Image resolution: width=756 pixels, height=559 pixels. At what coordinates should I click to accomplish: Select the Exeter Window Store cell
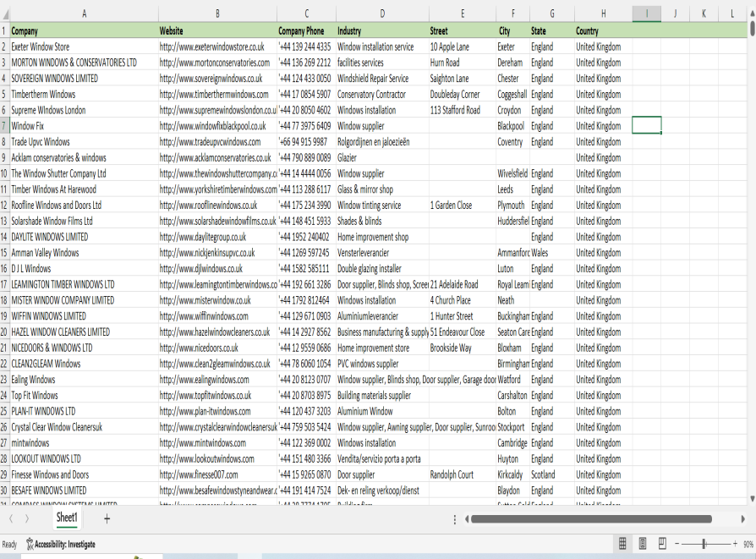pos(84,47)
